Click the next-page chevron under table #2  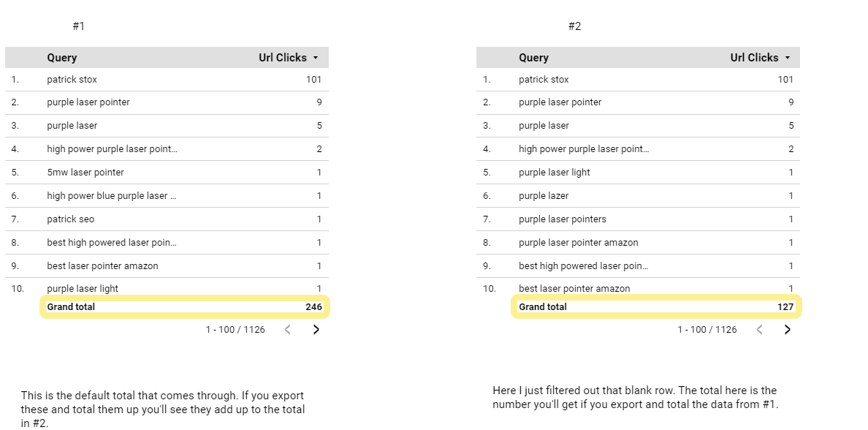(x=788, y=329)
